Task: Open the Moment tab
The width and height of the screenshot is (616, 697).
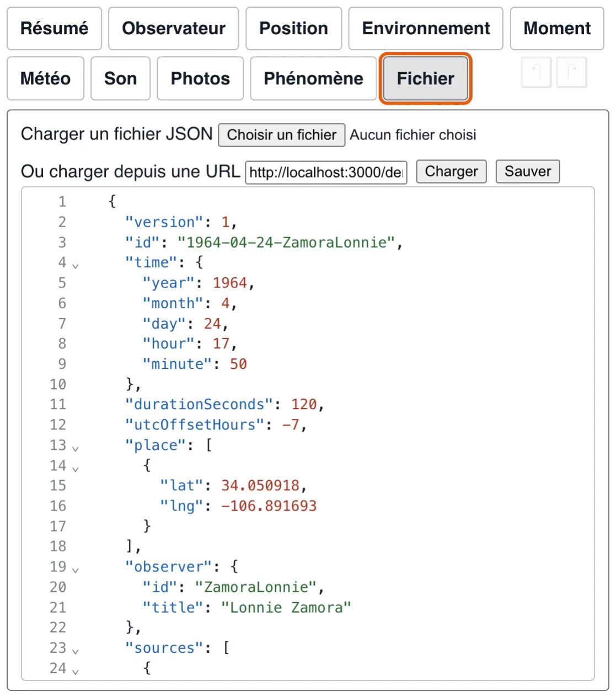Action: (x=557, y=29)
